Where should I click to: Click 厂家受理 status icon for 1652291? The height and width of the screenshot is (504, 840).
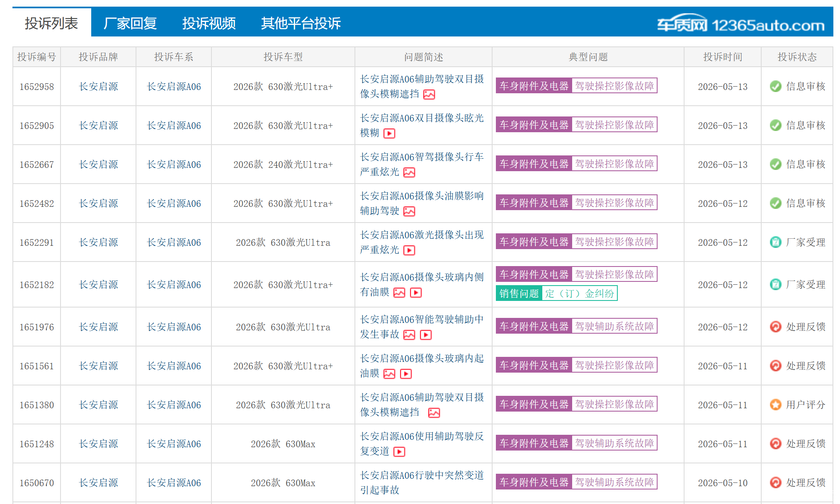[775, 242]
